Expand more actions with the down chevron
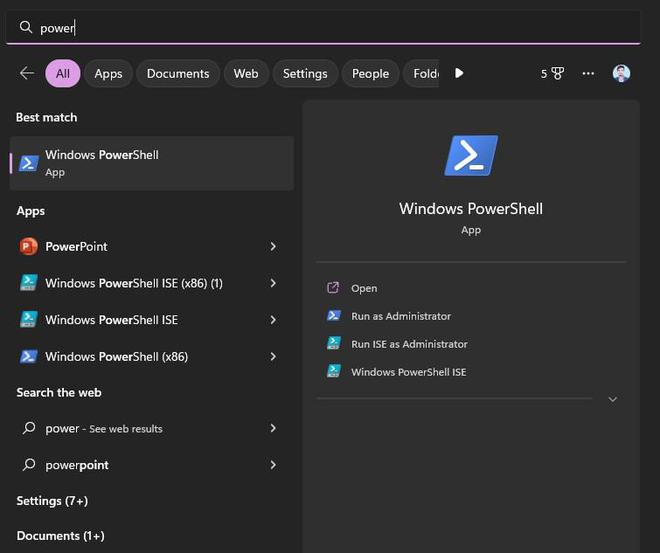This screenshot has height=553, width=660. tap(612, 399)
